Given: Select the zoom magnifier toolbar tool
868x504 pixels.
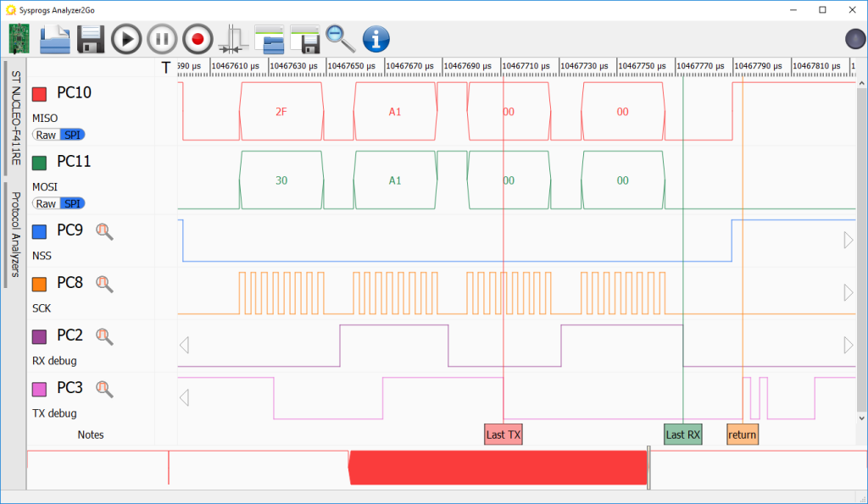Looking at the screenshot, I should click(340, 39).
